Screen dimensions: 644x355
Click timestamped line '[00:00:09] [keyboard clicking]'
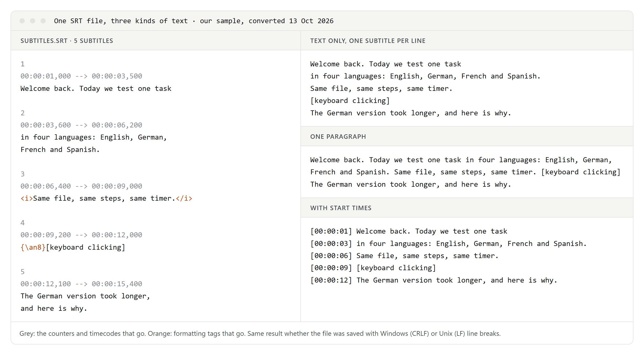tap(373, 268)
